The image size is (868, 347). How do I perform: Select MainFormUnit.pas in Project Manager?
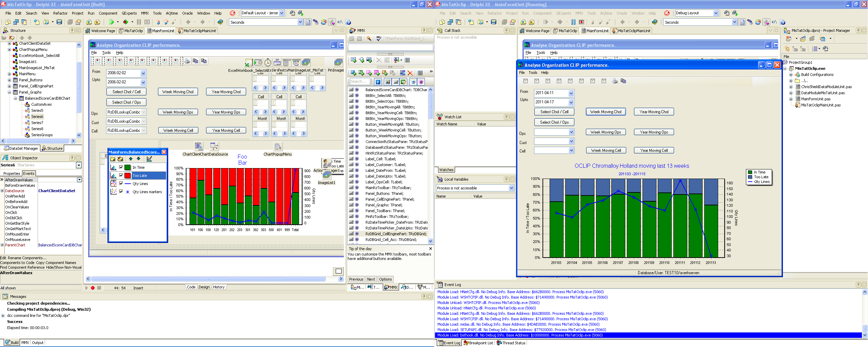click(815, 99)
